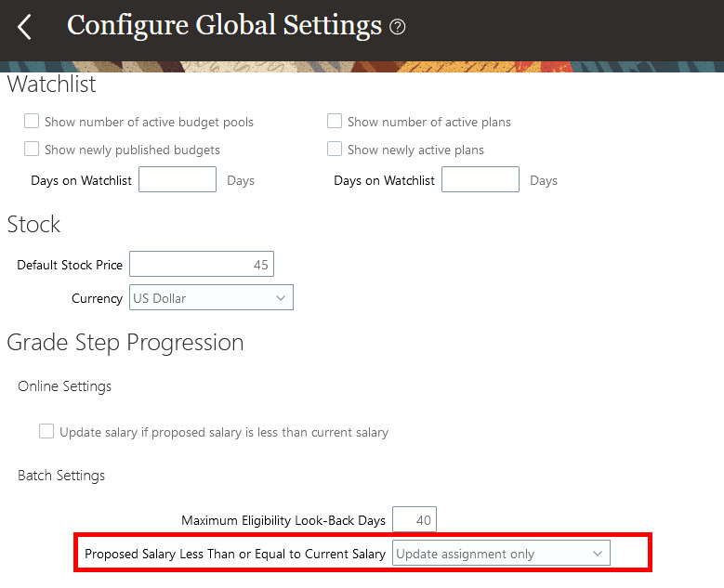
Task: Select Maximum Eligibility Look-Back Days field
Action: [x=415, y=520]
